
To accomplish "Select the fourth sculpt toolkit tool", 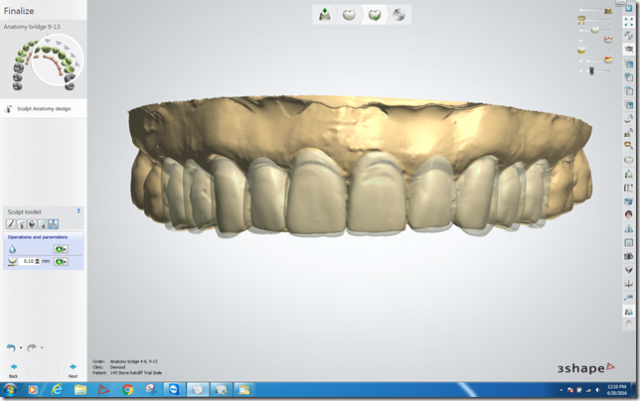I will 43,224.
